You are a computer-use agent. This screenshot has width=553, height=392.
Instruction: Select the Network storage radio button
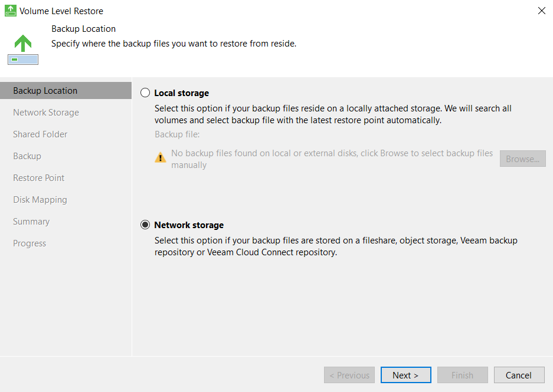point(145,225)
